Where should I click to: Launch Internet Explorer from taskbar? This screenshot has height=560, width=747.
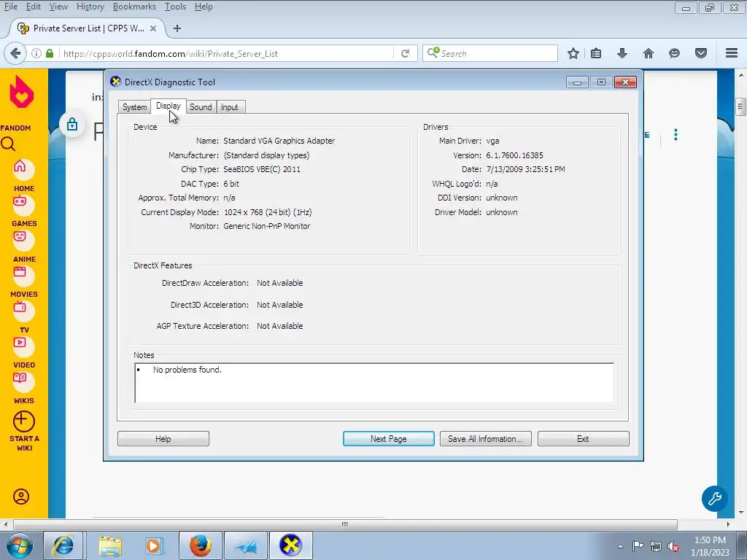point(63,545)
